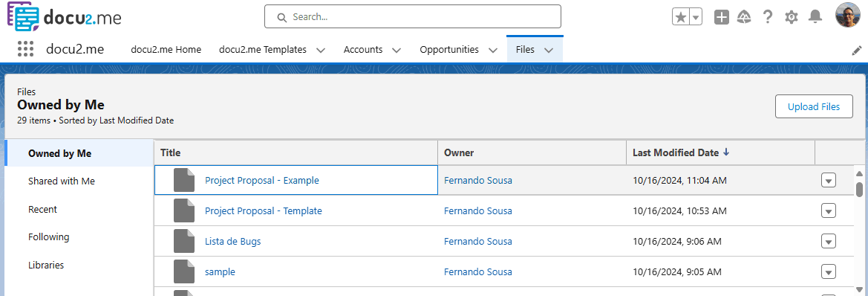
Task: Expand the docu2.me Templates tab chevron
Action: click(x=321, y=50)
